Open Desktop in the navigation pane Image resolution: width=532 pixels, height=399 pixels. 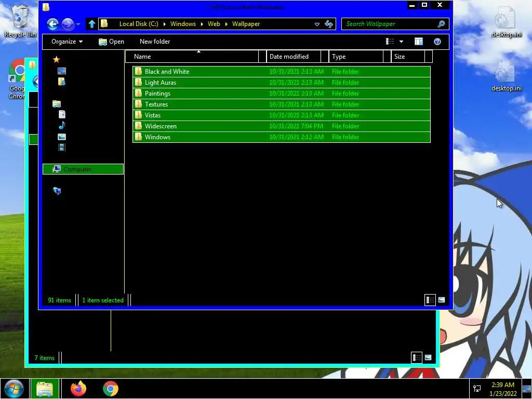pyautogui.click(x=62, y=71)
